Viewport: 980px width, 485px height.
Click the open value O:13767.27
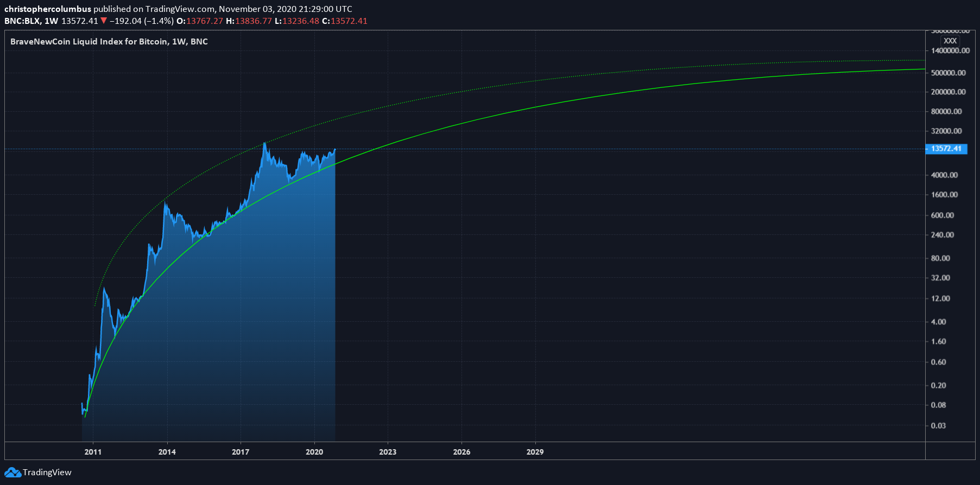[200, 21]
